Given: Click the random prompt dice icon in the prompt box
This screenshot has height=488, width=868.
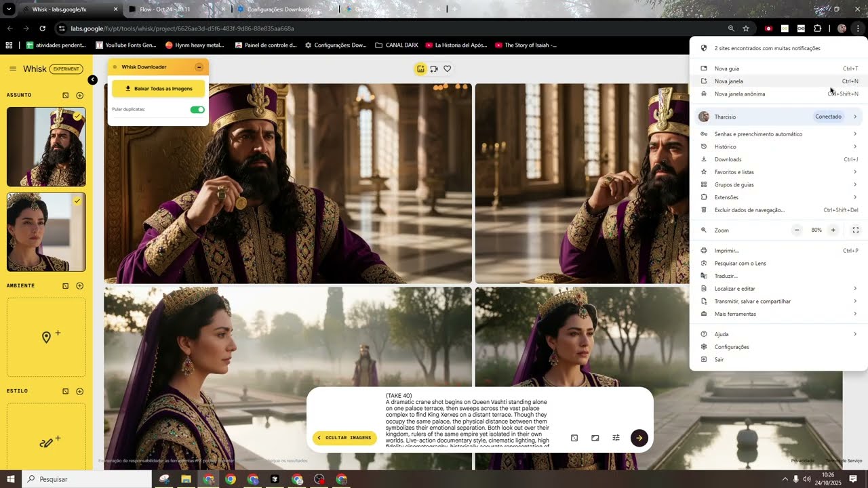Looking at the screenshot, I should point(574,438).
